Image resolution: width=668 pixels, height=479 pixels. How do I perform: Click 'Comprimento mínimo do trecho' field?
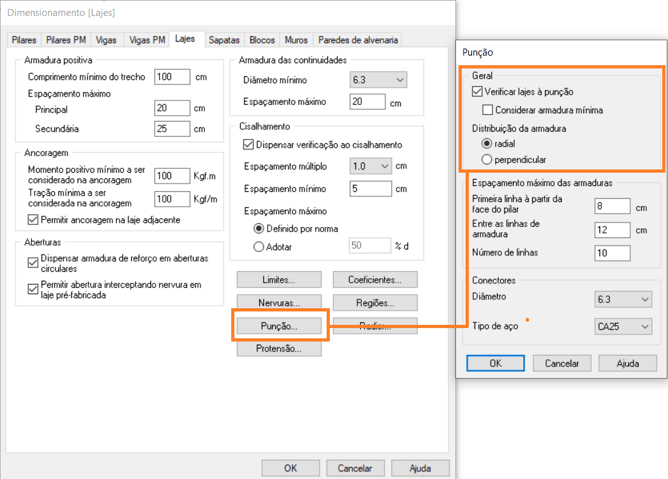point(172,77)
